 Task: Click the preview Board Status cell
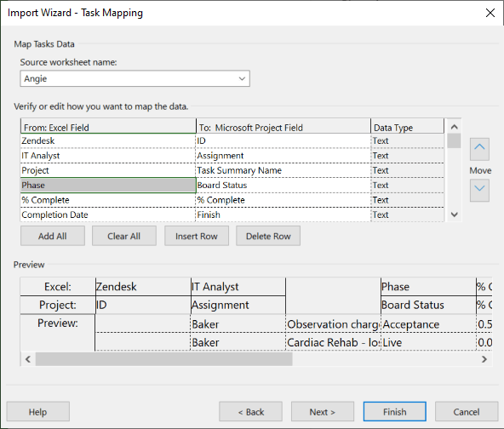[428, 305]
